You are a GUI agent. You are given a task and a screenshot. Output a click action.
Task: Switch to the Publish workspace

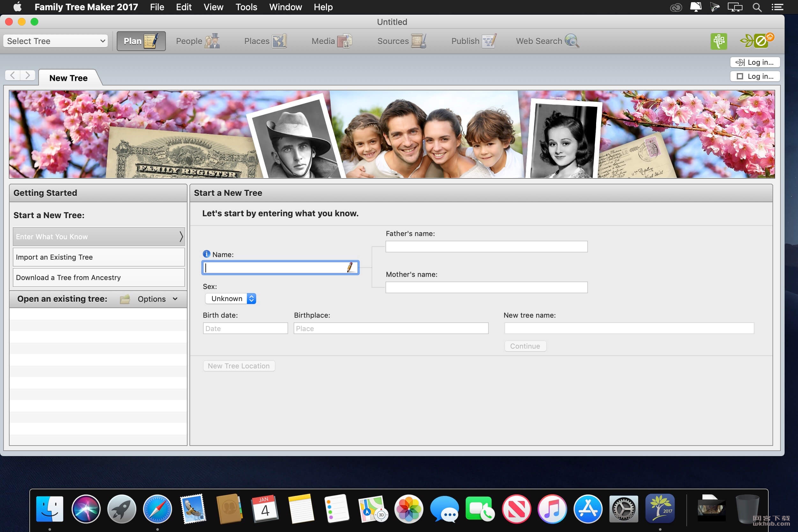[x=474, y=41]
